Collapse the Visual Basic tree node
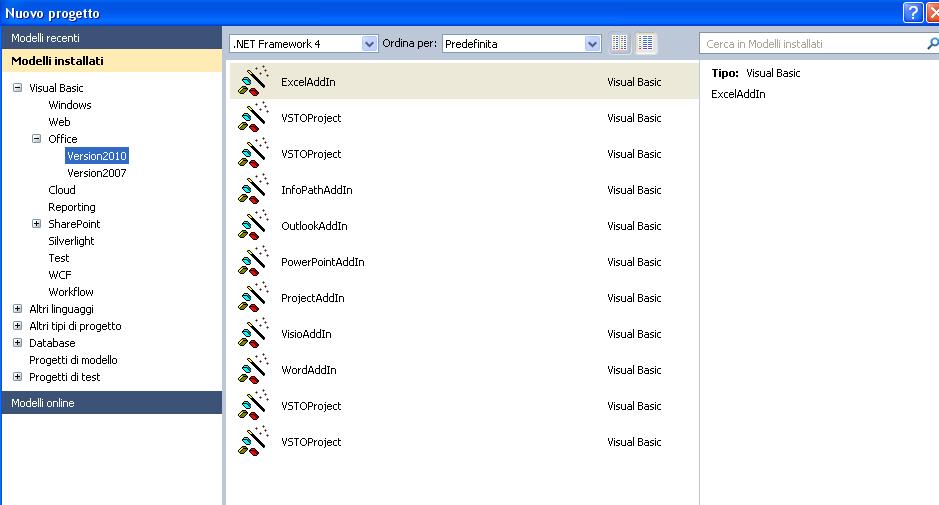The image size is (939, 505). coord(17,87)
